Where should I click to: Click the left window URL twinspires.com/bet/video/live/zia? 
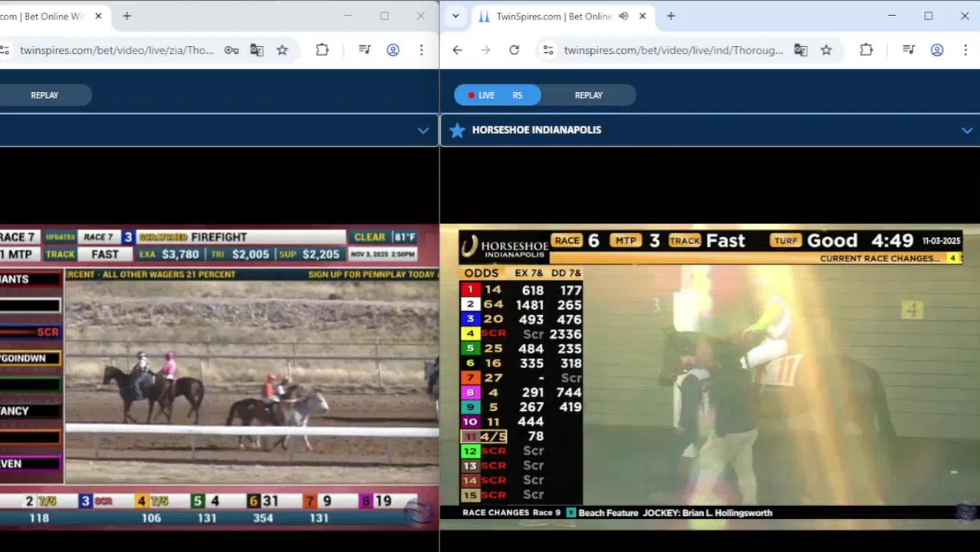click(117, 50)
